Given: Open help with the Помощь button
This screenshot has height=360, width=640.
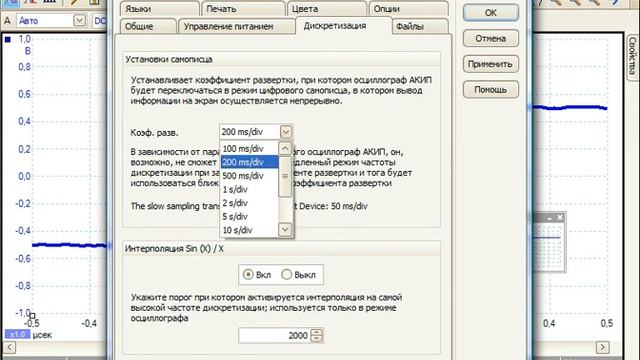Looking at the screenshot, I should (491, 89).
